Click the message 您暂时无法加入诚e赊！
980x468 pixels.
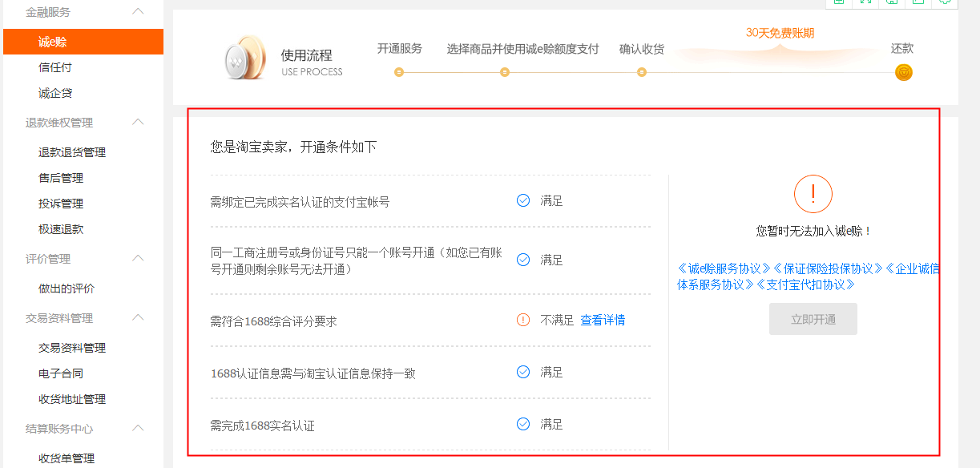click(x=813, y=231)
